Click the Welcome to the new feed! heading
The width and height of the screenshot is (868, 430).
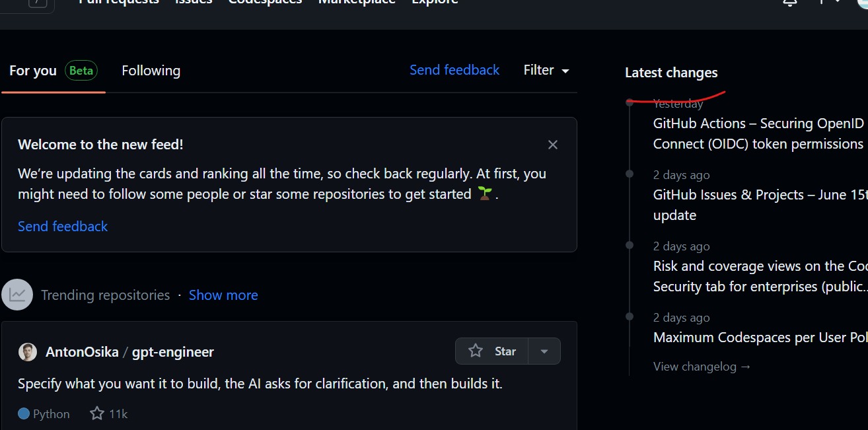click(100, 145)
